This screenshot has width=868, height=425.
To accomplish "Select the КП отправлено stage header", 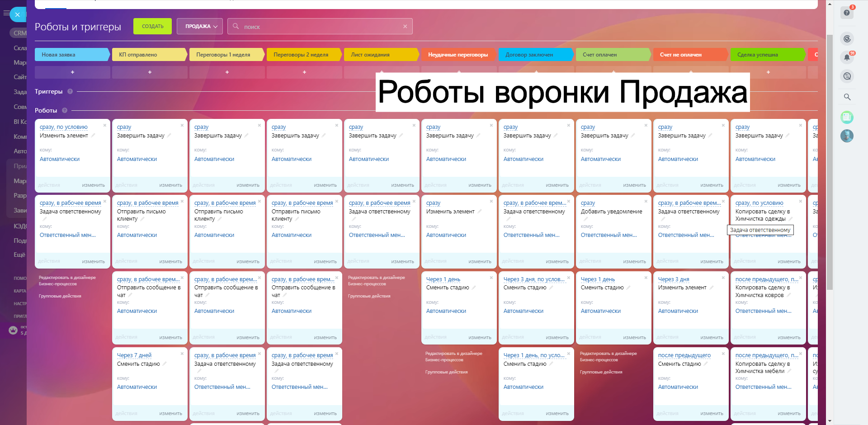I will (149, 55).
